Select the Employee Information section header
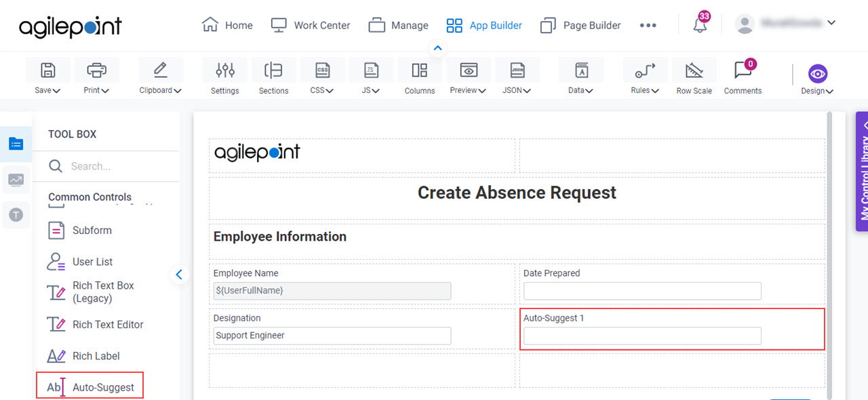 tap(280, 237)
